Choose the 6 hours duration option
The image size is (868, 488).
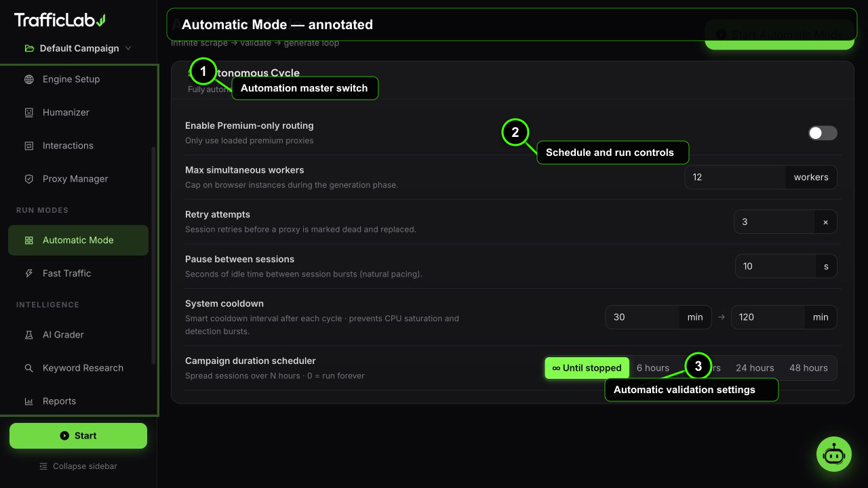[653, 368]
